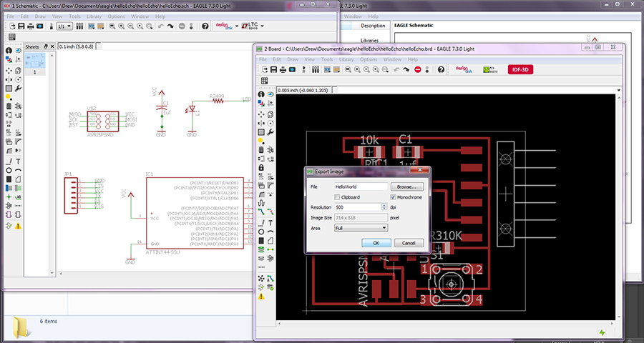644x343 pixels.
Task: Expand the LTC spice dropdown arrow
Action: click(x=262, y=26)
